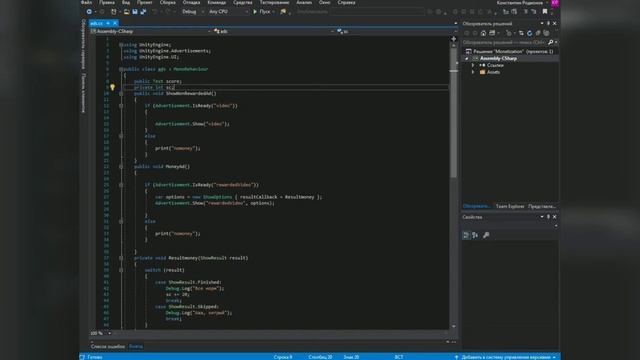Open the Debug configuration dropdown
Viewport: 640px width, 360px height.
(x=193, y=12)
